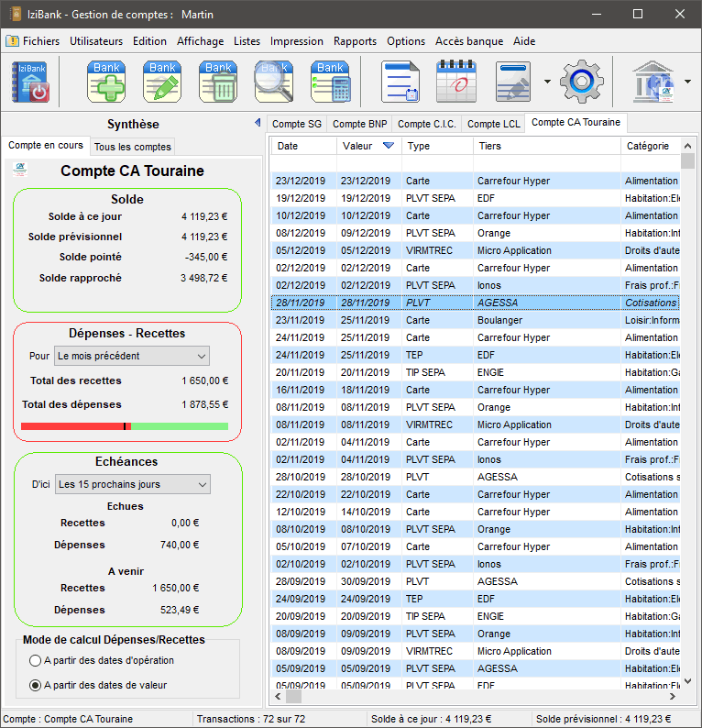Switch to the Compte BNP tab
The width and height of the screenshot is (702, 728).
pyautogui.click(x=359, y=124)
